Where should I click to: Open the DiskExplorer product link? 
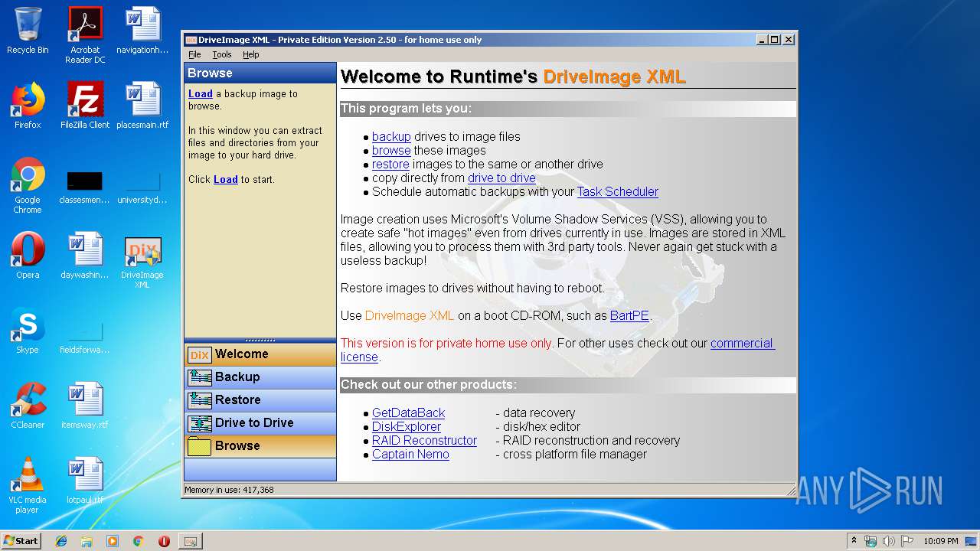(x=407, y=427)
